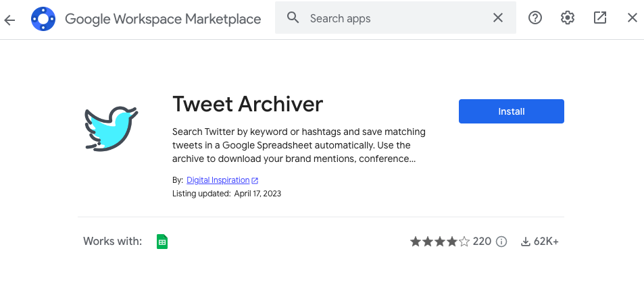
Task: Click the search magnifier icon
Action: (x=293, y=18)
